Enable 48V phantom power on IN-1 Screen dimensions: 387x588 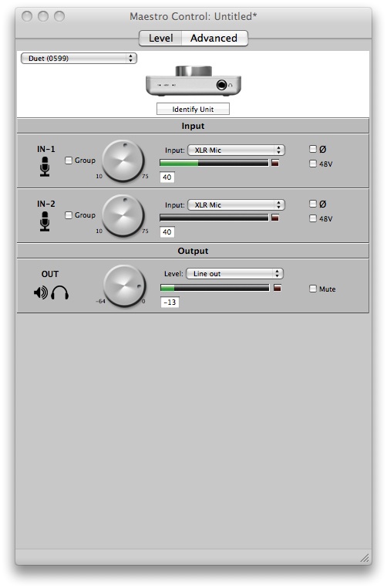tap(313, 164)
